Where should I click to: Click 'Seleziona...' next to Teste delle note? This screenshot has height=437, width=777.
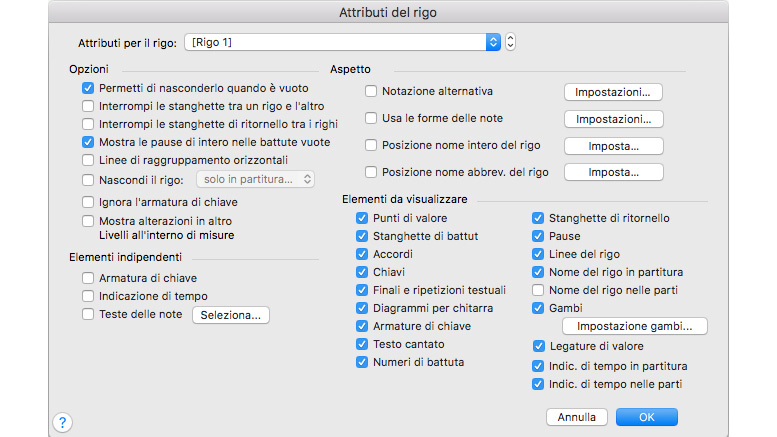[231, 315]
